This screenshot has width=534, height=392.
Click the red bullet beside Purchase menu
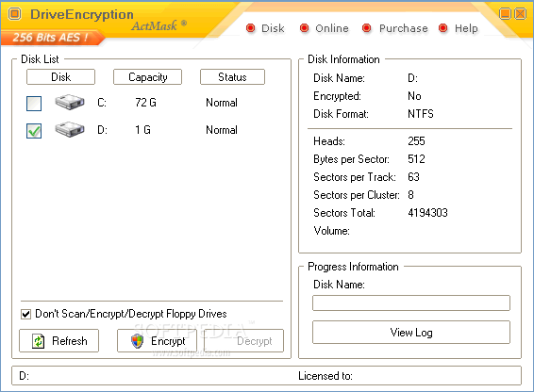[x=366, y=28]
